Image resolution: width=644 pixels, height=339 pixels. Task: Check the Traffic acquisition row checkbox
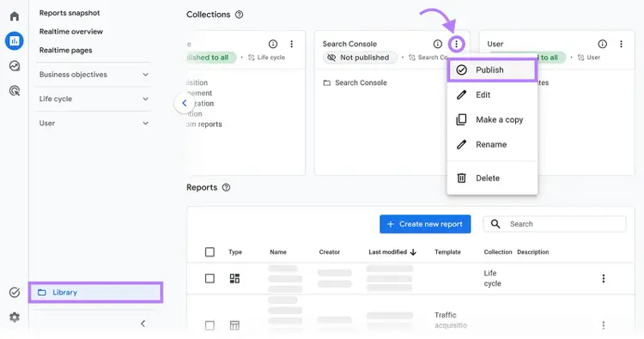tap(210, 325)
